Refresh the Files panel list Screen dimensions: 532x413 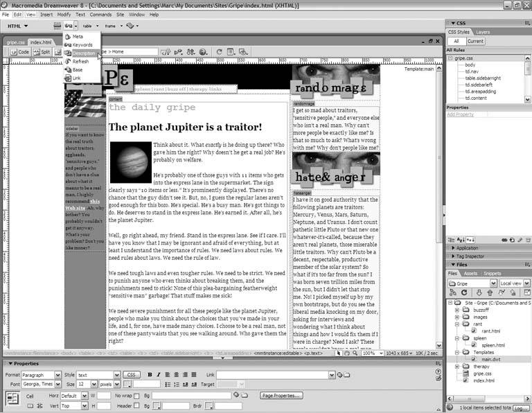coord(465,292)
